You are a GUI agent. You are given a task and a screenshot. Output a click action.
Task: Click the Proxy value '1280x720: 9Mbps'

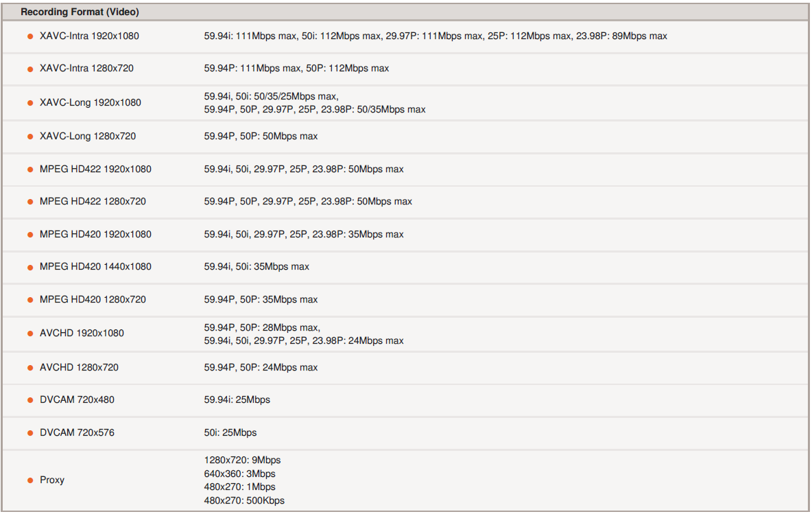coord(242,460)
